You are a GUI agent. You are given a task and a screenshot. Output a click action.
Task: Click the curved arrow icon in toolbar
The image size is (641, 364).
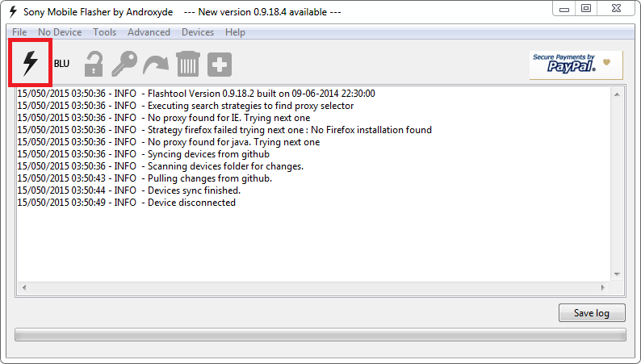(x=156, y=65)
